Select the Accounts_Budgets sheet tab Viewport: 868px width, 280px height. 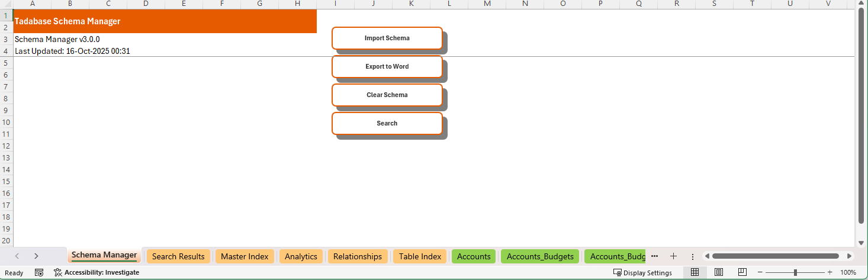[540, 256]
